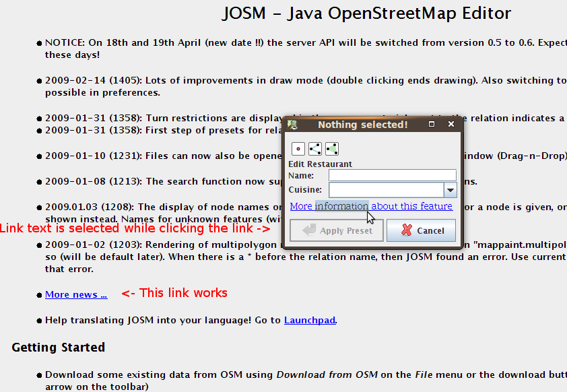567x392 pixels.
Task: Click the JOSM Java OpenStreetMap Editor title
Action: click(366, 13)
